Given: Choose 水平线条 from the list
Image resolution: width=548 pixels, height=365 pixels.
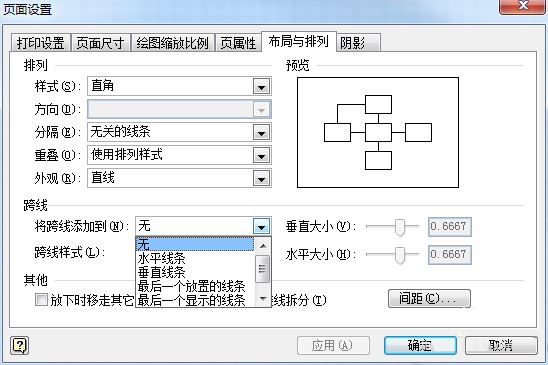Looking at the screenshot, I should click(x=195, y=258).
